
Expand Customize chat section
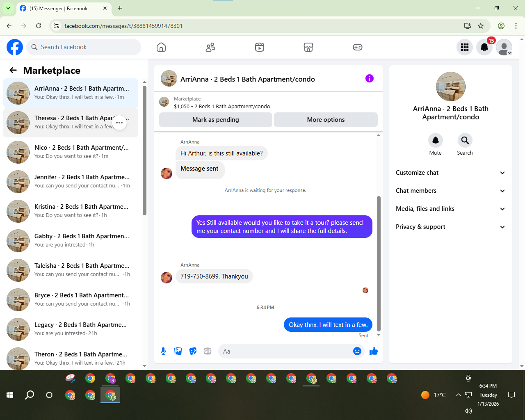pyautogui.click(x=451, y=173)
